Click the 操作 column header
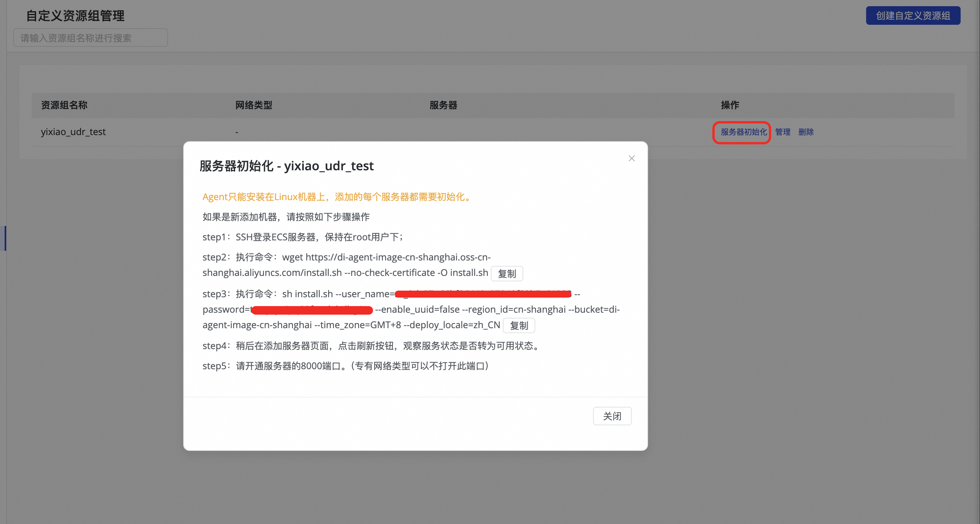The width and height of the screenshot is (980, 524). (730, 105)
